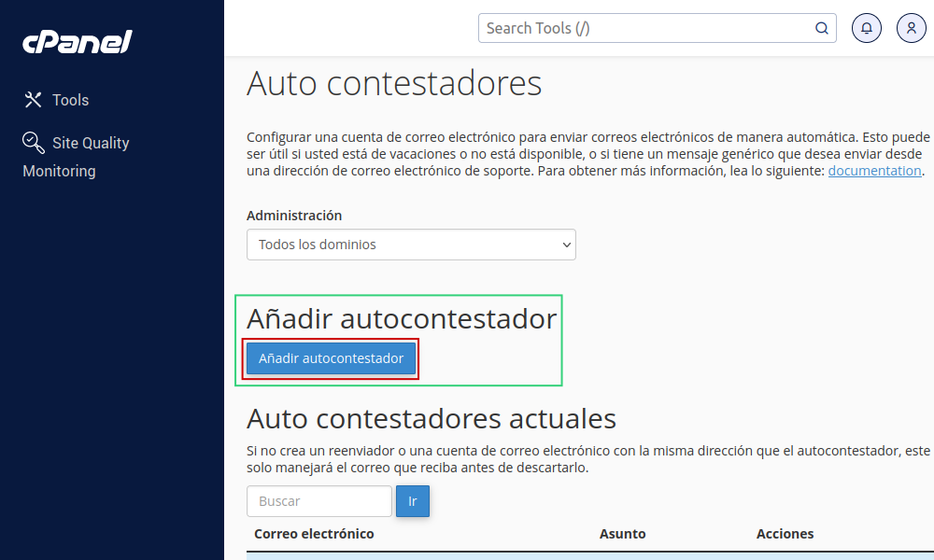
Task: Click the chevron arrow on Todos los dominios
Action: (566, 245)
